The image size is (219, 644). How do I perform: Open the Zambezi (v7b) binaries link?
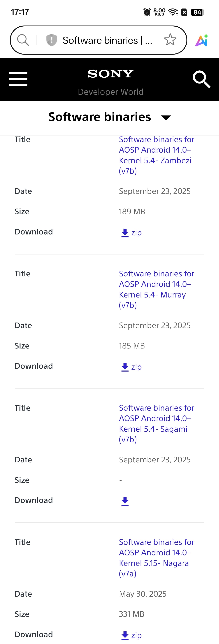click(156, 155)
